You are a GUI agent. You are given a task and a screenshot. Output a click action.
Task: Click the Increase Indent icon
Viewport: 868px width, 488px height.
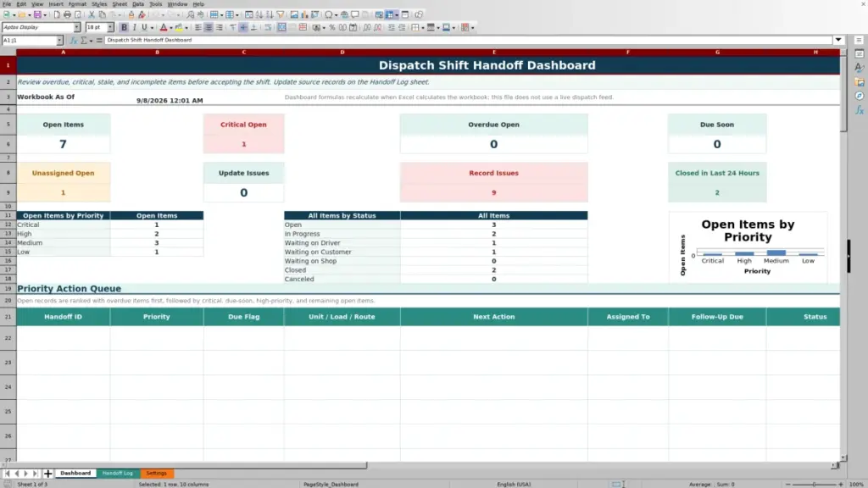click(392, 28)
